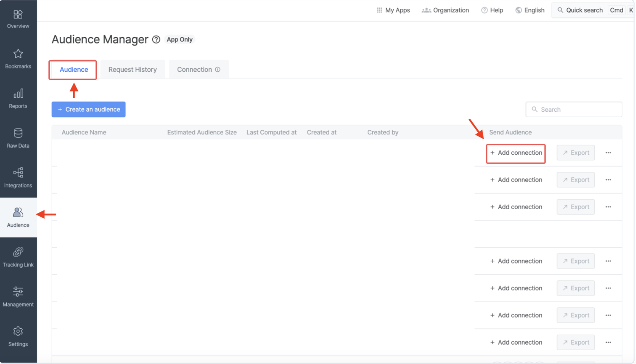
Task: Click Add connection in the second row
Action: click(516, 180)
